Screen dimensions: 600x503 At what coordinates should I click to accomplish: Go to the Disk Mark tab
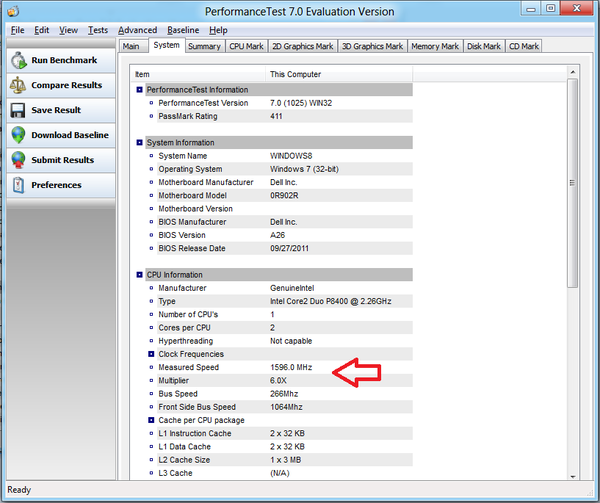click(484, 46)
